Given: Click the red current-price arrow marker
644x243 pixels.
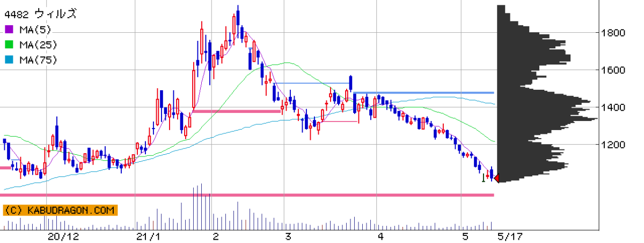Looking at the screenshot, I should coord(496,178).
